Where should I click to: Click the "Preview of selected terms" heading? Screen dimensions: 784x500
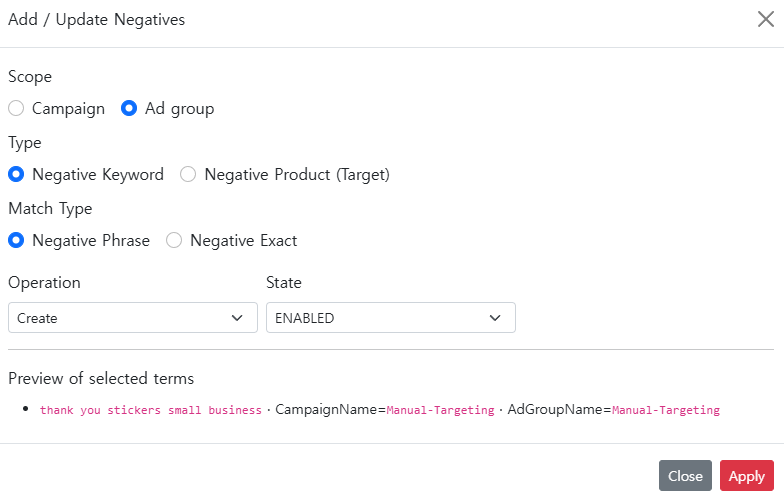pos(101,379)
